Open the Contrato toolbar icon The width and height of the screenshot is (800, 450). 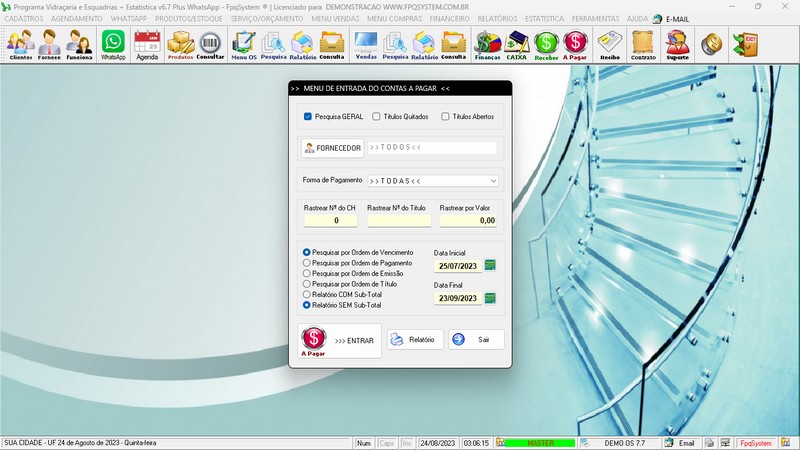click(643, 45)
